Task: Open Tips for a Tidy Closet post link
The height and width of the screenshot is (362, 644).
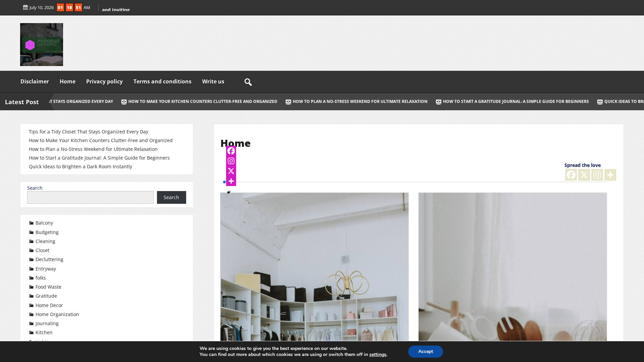Action: (x=89, y=132)
